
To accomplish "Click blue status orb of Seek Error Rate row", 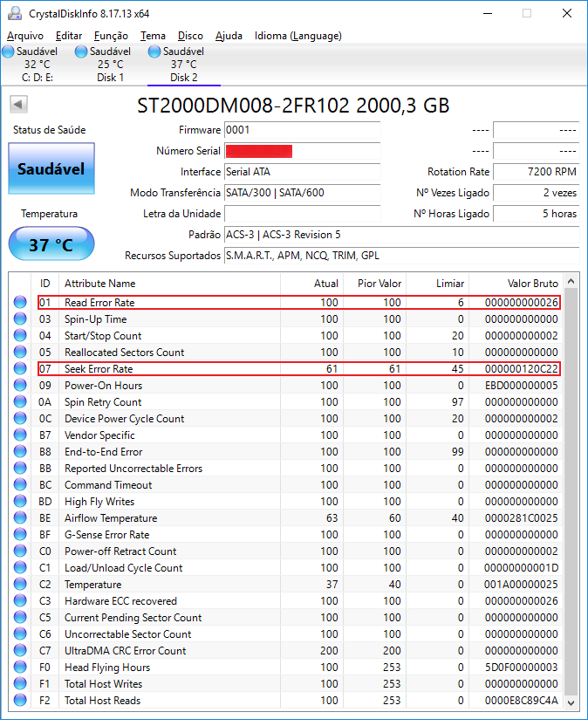I will (20, 368).
